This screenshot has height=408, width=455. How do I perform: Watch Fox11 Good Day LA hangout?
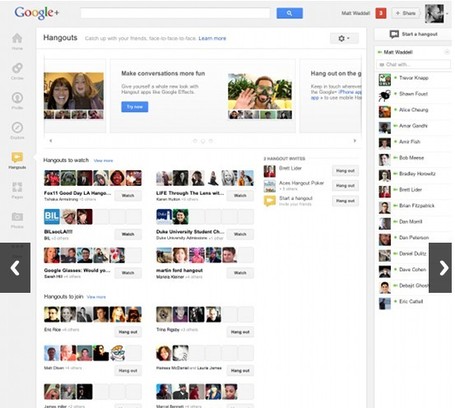pos(128,196)
